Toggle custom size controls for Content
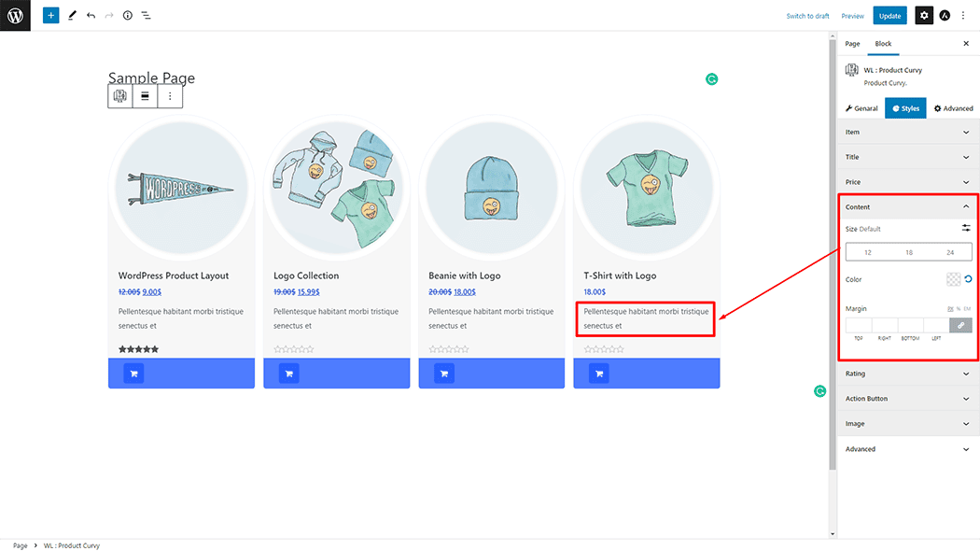The height and width of the screenshot is (551, 980). [x=966, y=228]
